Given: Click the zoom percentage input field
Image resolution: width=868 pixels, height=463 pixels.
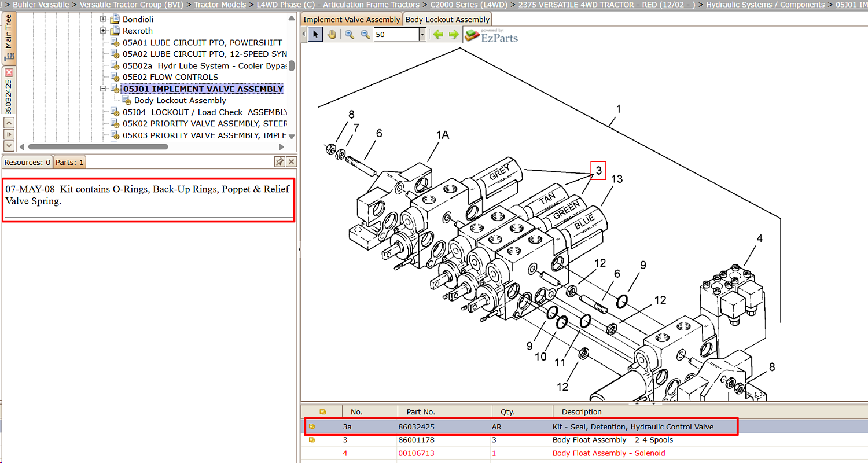Looking at the screenshot, I should pos(396,35).
